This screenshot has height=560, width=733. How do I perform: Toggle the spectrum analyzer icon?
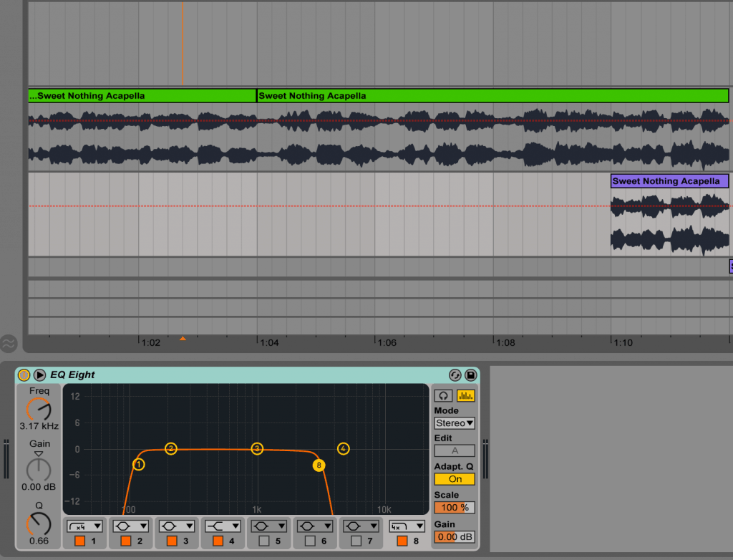tap(465, 396)
